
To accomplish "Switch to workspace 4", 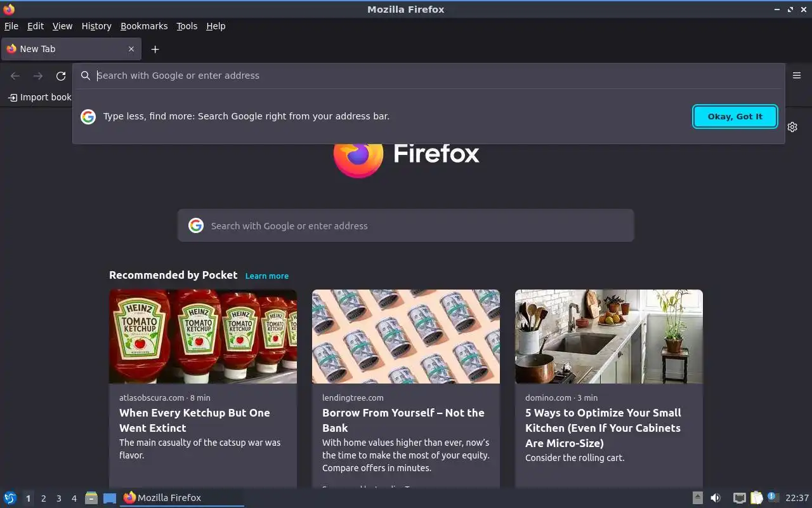I will tap(74, 498).
